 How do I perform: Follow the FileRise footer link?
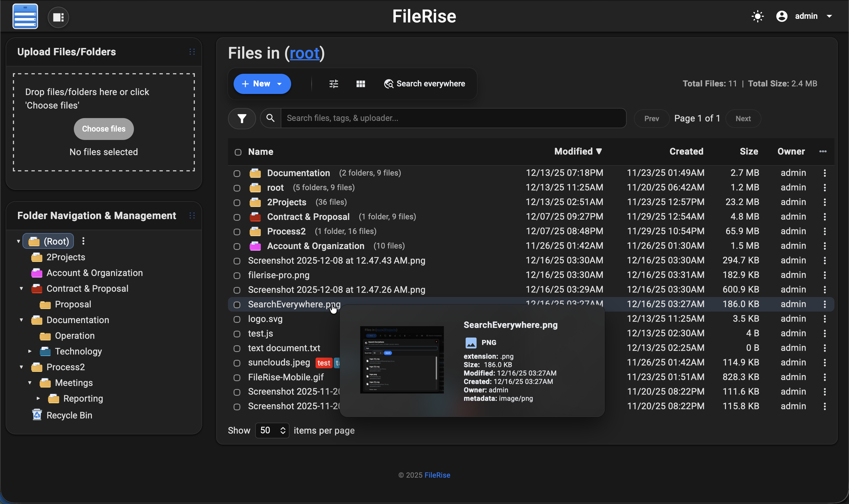pyautogui.click(x=437, y=475)
